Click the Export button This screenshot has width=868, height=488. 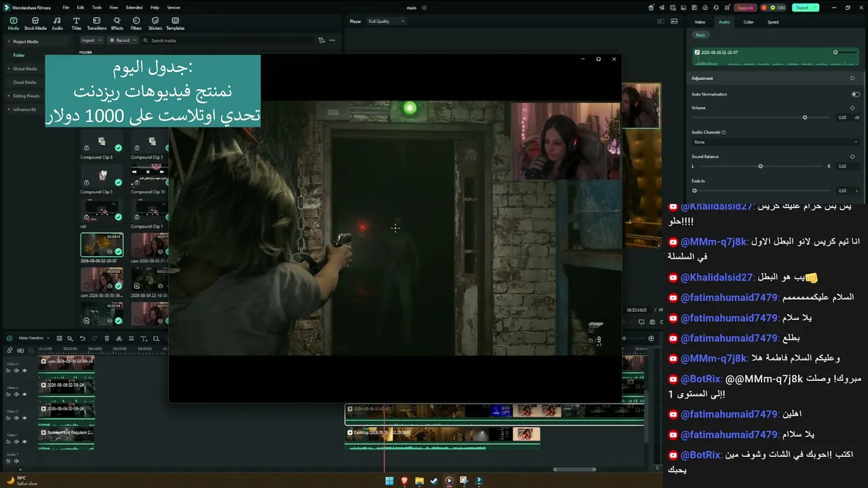pyautogui.click(x=806, y=7)
